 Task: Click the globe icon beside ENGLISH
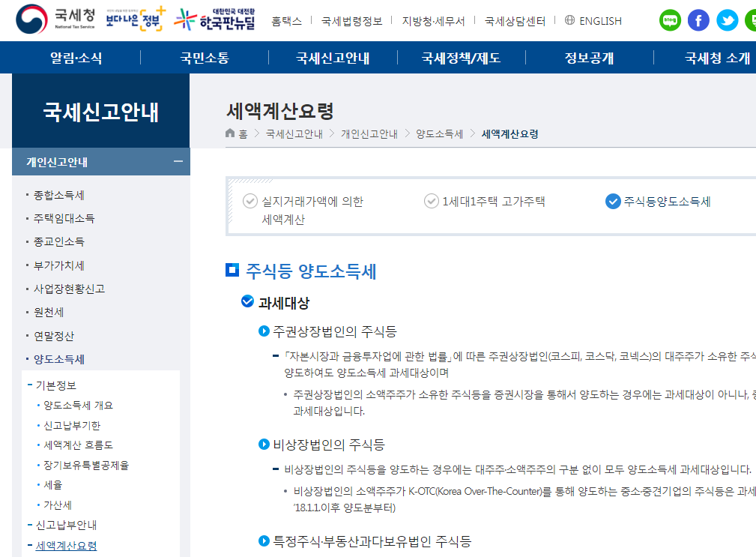569,20
